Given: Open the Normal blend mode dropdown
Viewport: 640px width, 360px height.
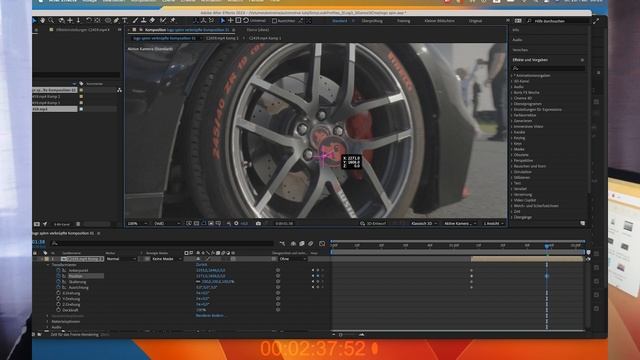Looking at the screenshot, I should (x=121, y=259).
